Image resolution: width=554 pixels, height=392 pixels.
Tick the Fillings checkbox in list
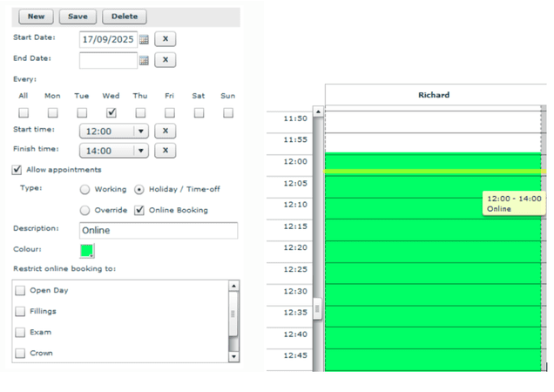[21, 311]
